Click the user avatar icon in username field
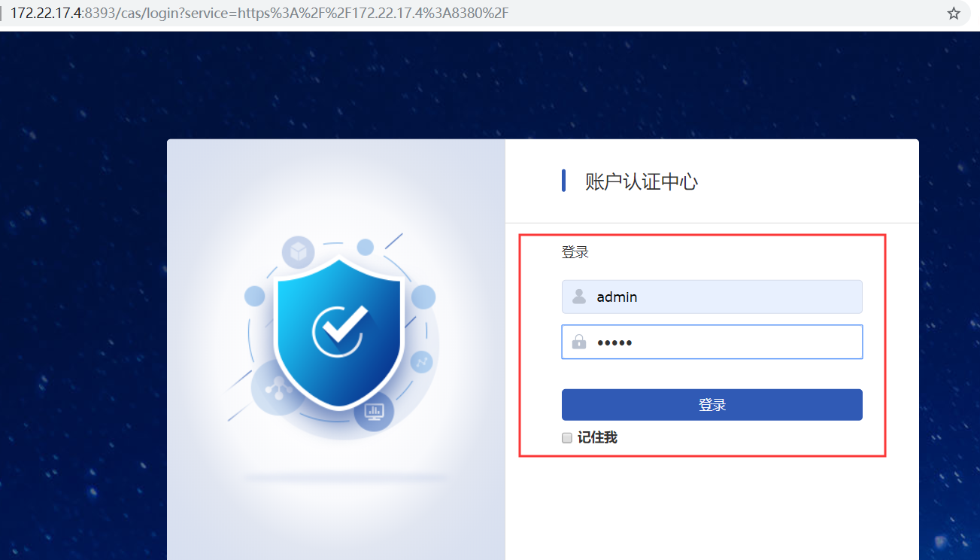The image size is (980, 560). click(579, 297)
